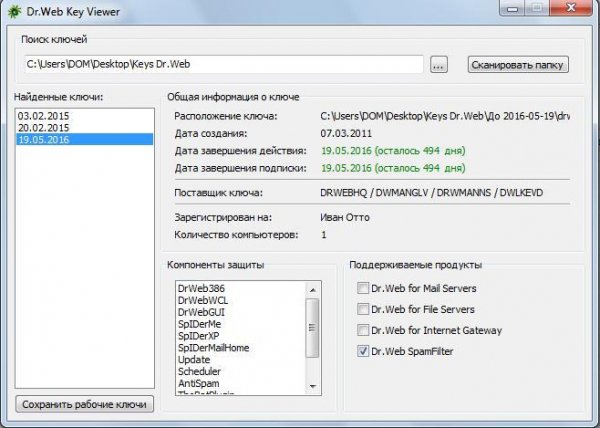Click the key location path value
Image resolution: width=600 pixels, height=428 pixels.
[445, 116]
